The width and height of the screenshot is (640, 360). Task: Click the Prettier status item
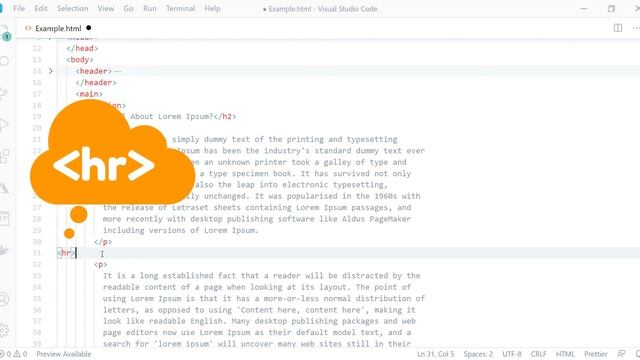(x=596, y=354)
